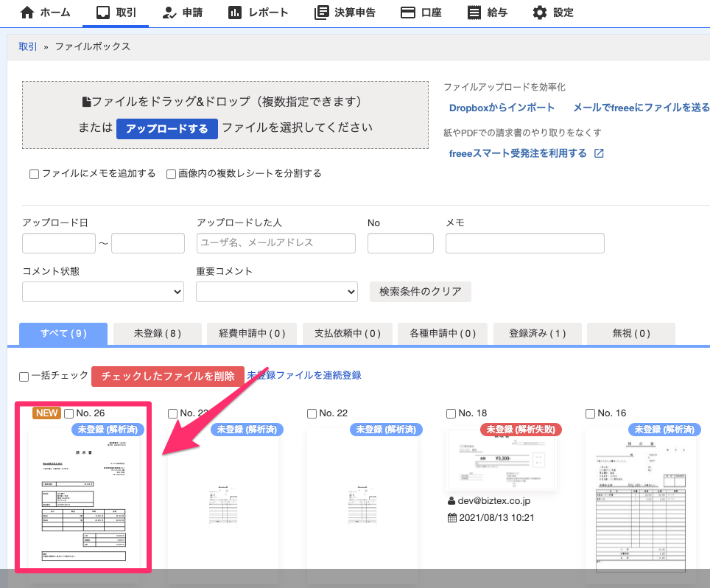Click the 未登録 (解析失敗) badge on No. 18
710x588 pixels.
click(521, 429)
